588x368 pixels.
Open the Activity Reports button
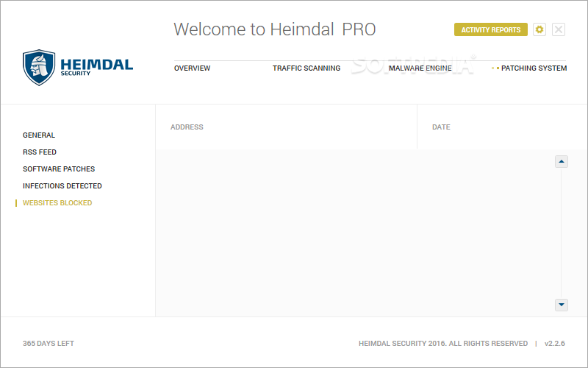click(490, 29)
